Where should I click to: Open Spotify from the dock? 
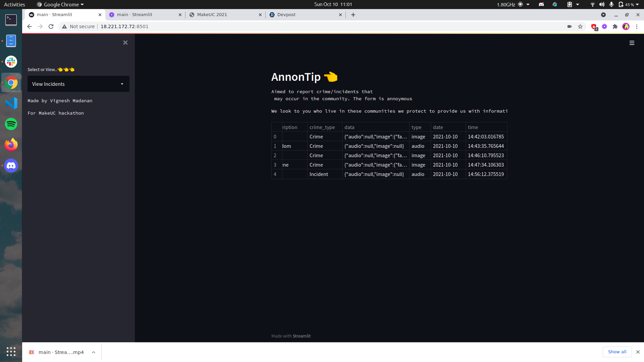(x=11, y=124)
